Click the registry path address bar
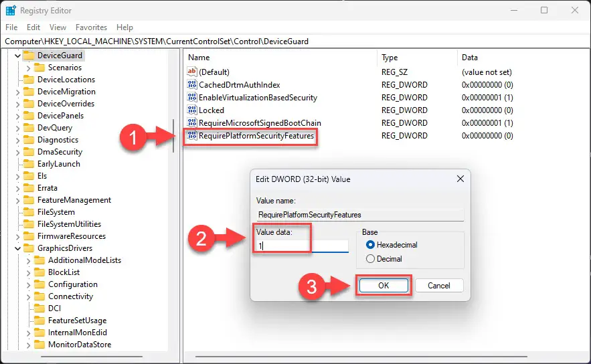 click(x=296, y=41)
